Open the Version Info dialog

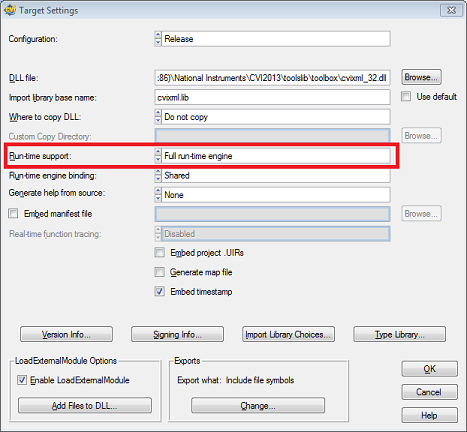pyautogui.click(x=66, y=334)
